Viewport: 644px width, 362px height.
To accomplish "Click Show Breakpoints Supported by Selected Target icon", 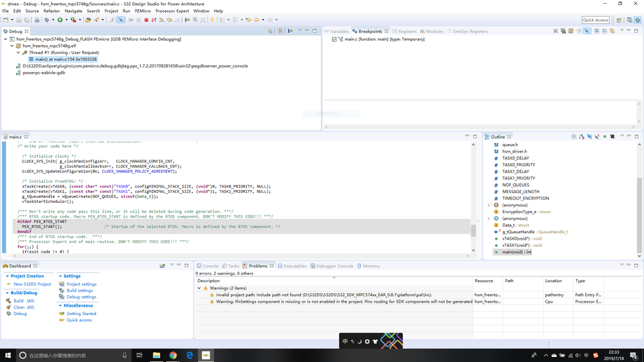I will [571, 31].
